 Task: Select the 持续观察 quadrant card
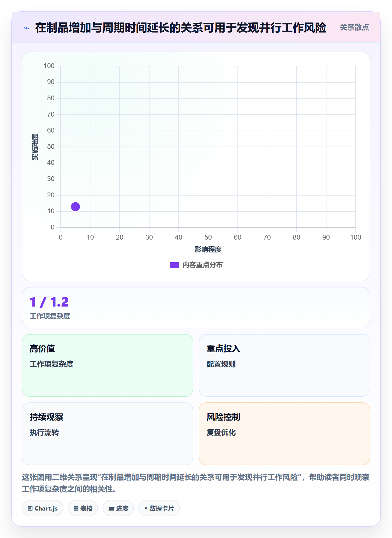(x=108, y=433)
